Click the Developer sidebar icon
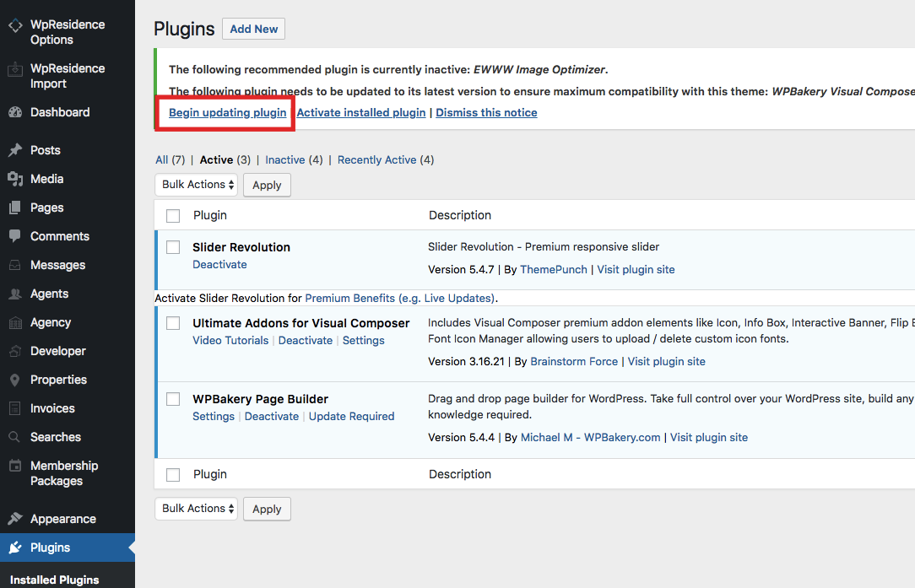This screenshot has width=915, height=588. click(x=16, y=351)
